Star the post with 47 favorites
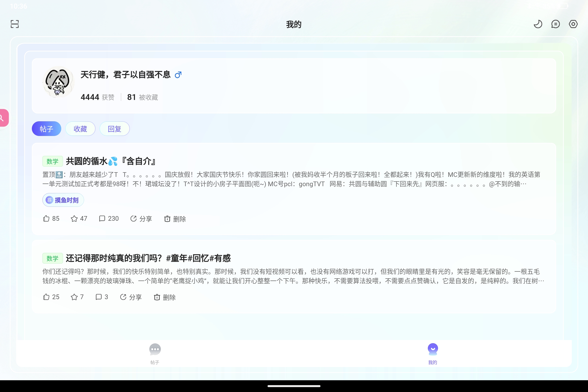 (x=79, y=219)
